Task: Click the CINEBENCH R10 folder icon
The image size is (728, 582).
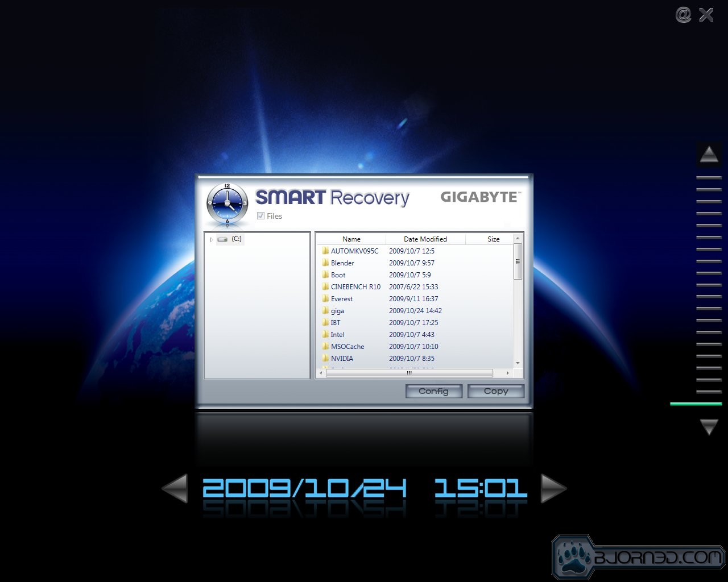Action: pyautogui.click(x=325, y=286)
